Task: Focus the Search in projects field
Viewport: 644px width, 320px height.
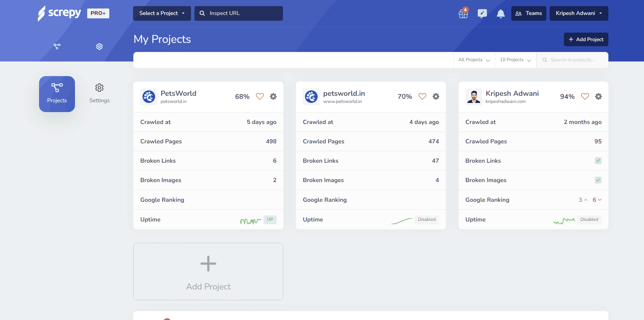Action: 572,60
